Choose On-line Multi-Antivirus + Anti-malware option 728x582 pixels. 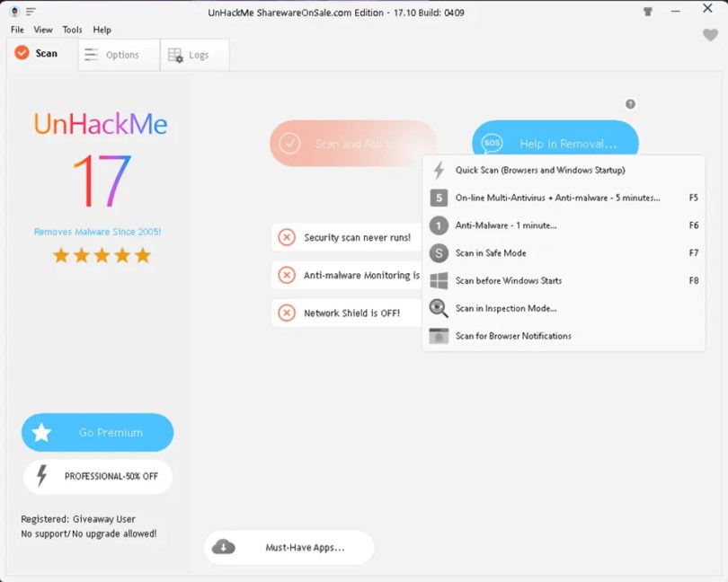click(x=564, y=198)
